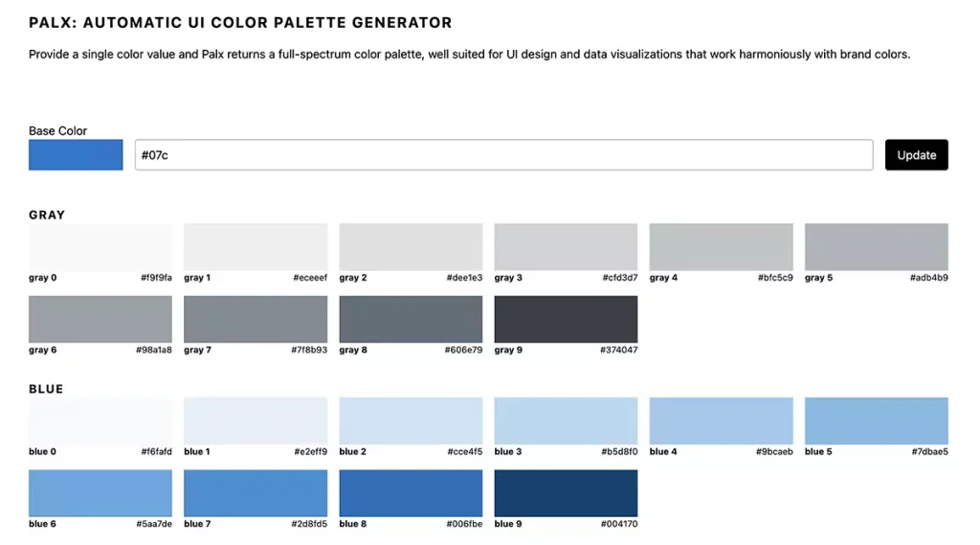Click the Update button
The height and width of the screenshot is (545, 980).
tap(916, 155)
